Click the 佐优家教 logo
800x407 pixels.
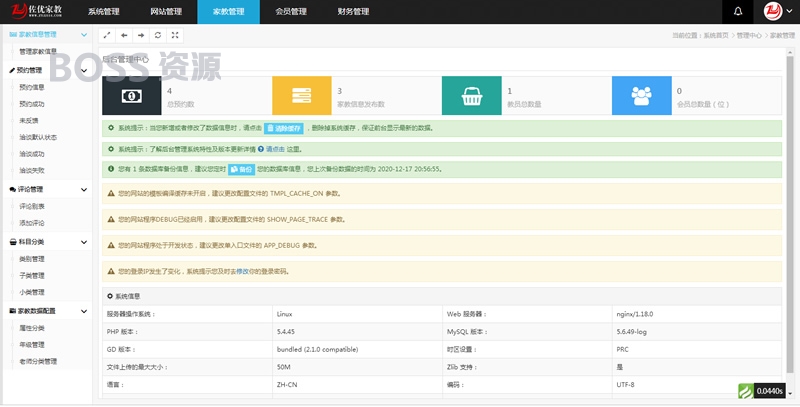(36, 10)
